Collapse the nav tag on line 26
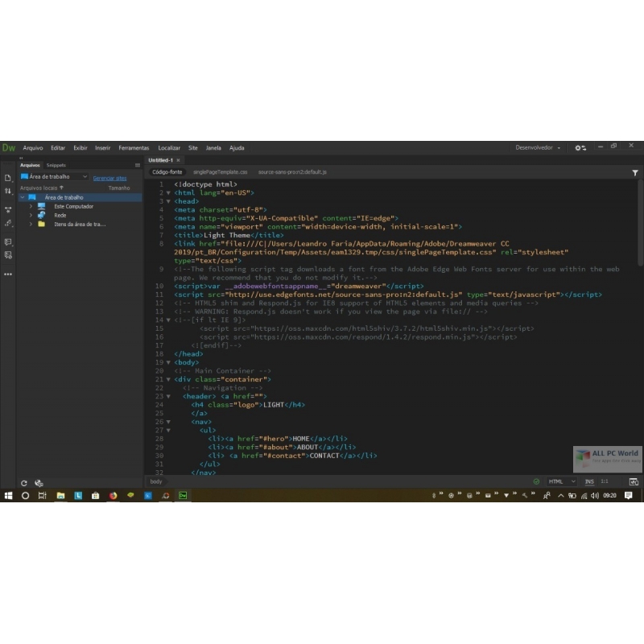The image size is (644, 644). [168, 422]
